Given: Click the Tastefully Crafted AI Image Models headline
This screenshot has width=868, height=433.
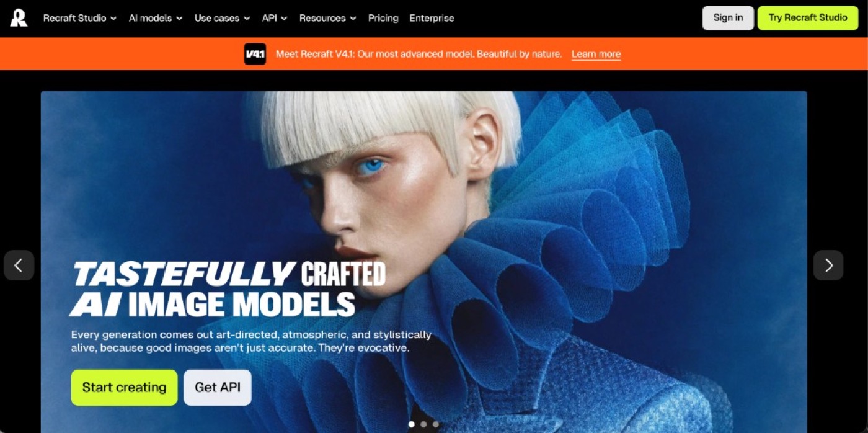Looking at the screenshot, I should [x=228, y=289].
